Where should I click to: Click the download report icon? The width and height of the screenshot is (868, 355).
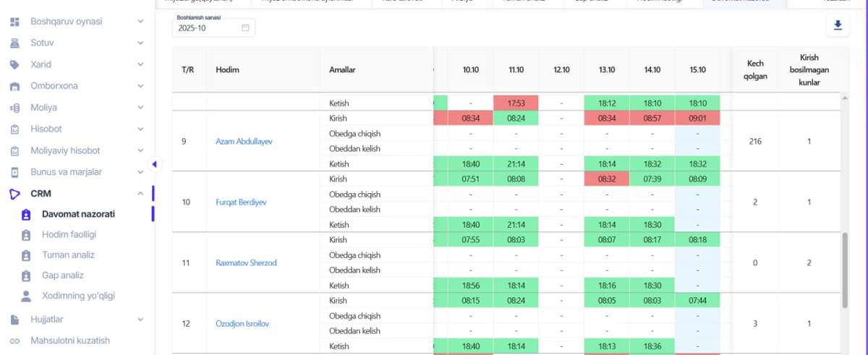tap(838, 26)
